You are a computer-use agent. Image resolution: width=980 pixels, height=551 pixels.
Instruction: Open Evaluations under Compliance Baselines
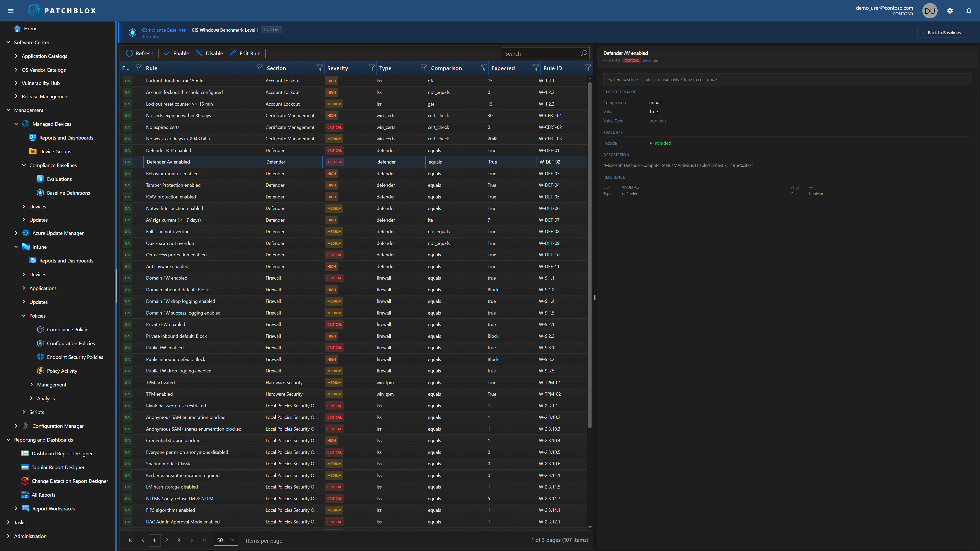click(x=59, y=179)
